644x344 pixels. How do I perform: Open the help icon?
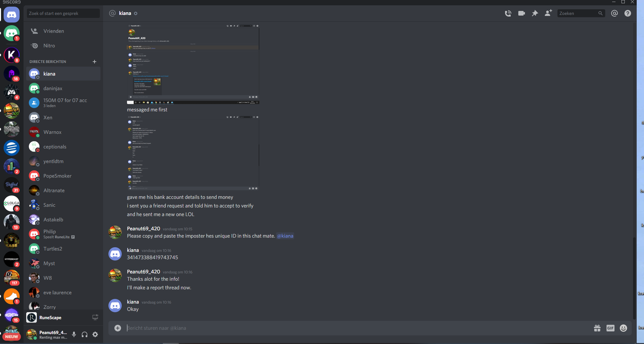coord(628,13)
